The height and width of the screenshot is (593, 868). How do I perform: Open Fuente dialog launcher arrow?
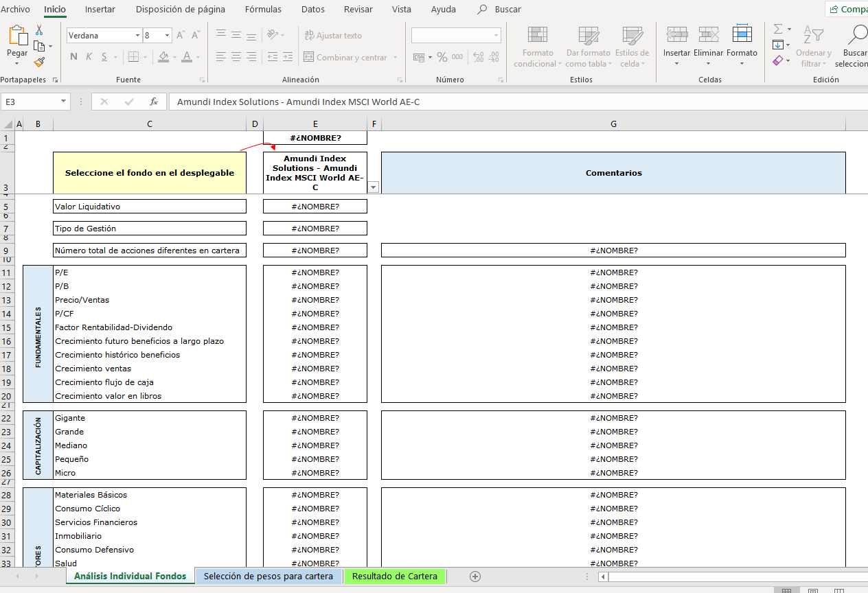[x=202, y=80]
